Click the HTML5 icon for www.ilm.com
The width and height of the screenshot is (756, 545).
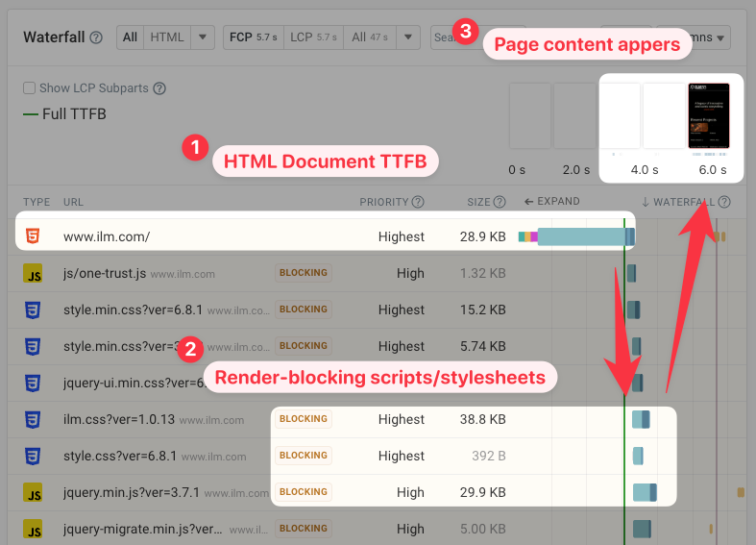[x=33, y=236]
